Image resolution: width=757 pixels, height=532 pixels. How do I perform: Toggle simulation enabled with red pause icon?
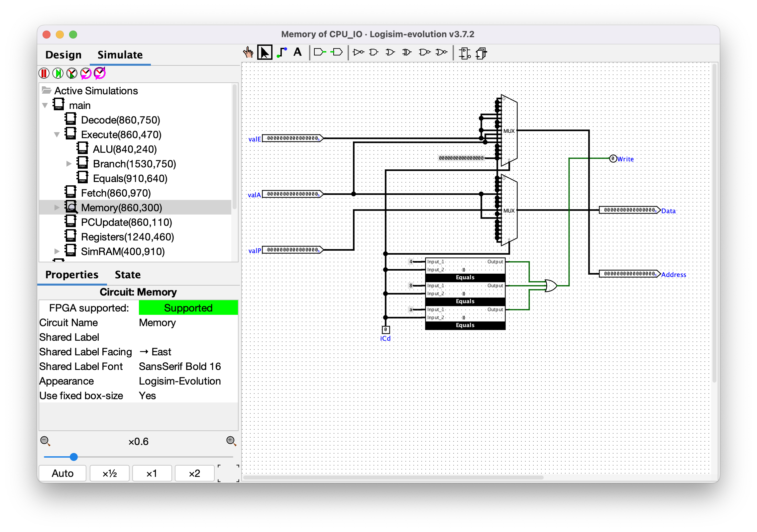point(44,73)
